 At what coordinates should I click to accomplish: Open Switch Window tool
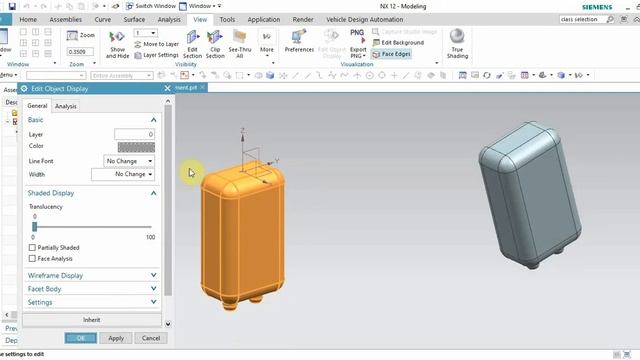pos(151,6)
